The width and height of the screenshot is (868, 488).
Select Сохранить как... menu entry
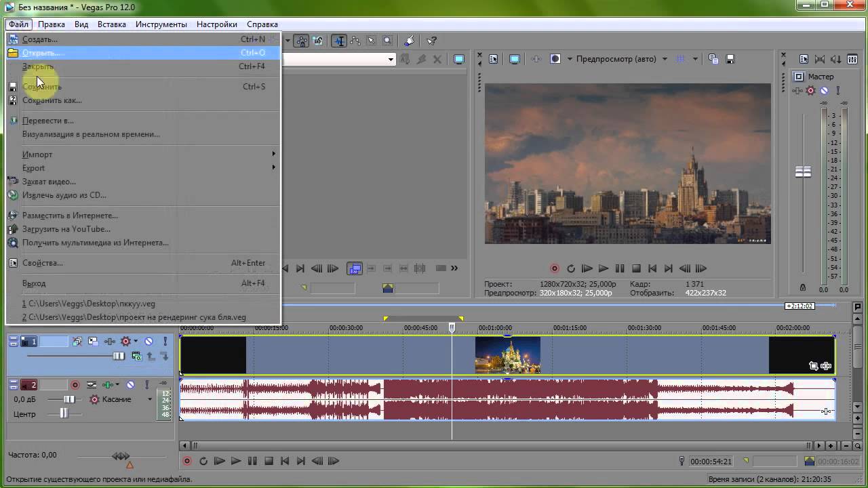(143, 100)
